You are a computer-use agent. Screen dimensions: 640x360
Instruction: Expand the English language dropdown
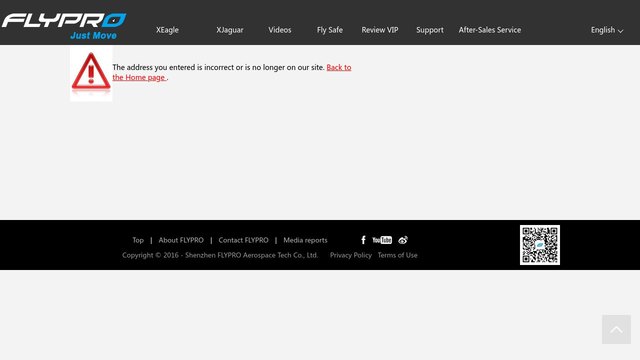tap(607, 30)
